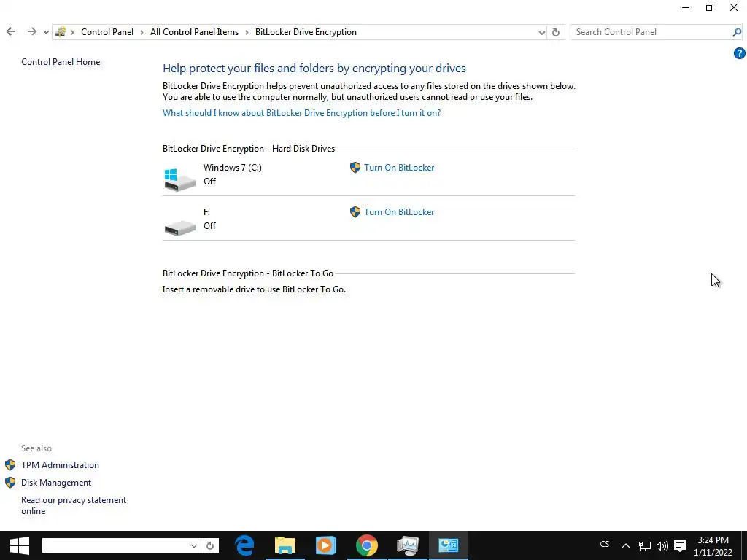Select the Windows 7 (C:) drive label
The height and width of the screenshot is (560, 747).
click(x=233, y=168)
